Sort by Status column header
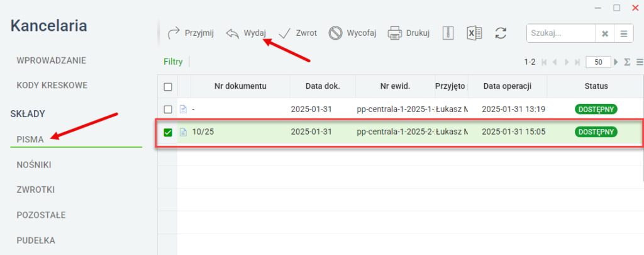 click(596, 86)
